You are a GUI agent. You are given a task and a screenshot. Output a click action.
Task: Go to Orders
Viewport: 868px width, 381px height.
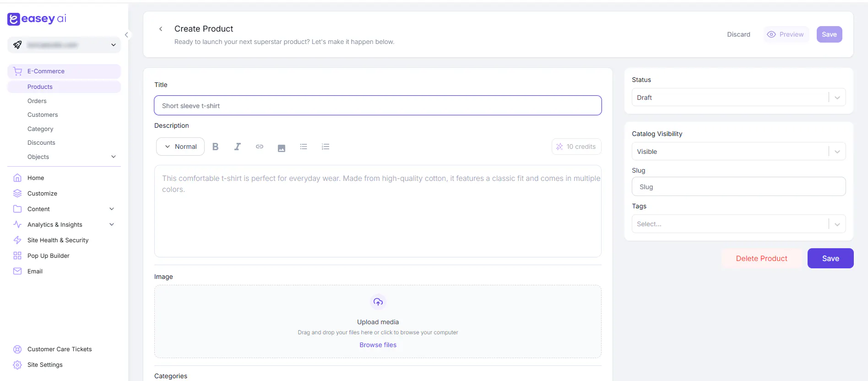point(37,101)
